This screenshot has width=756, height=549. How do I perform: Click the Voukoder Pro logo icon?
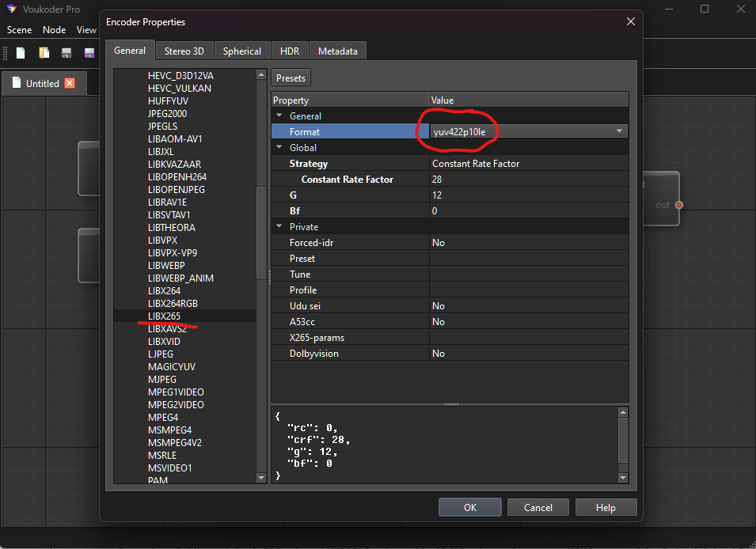pyautogui.click(x=11, y=9)
